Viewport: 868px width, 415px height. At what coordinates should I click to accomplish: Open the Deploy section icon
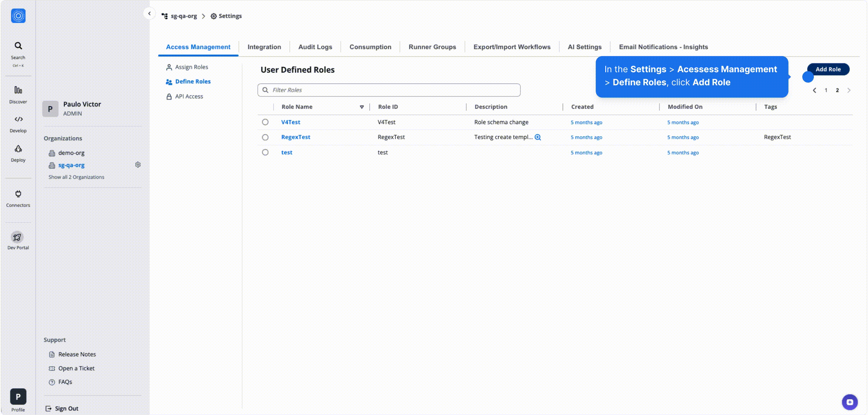pyautogui.click(x=18, y=149)
